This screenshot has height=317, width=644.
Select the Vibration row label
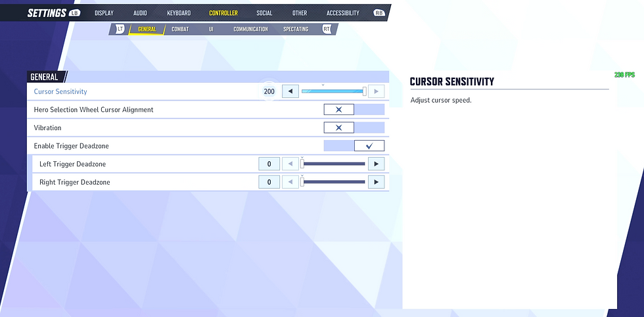pos(47,128)
